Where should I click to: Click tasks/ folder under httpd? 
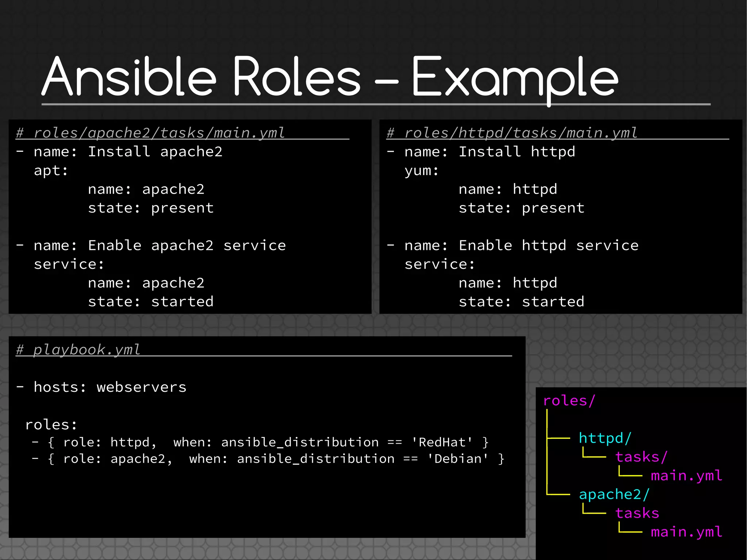click(x=641, y=457)
